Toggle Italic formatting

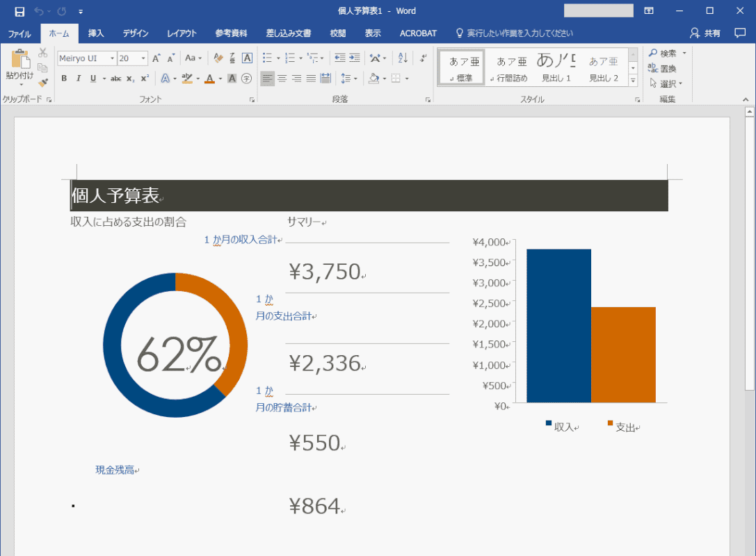pyautogui.click(x=78, y=78)
